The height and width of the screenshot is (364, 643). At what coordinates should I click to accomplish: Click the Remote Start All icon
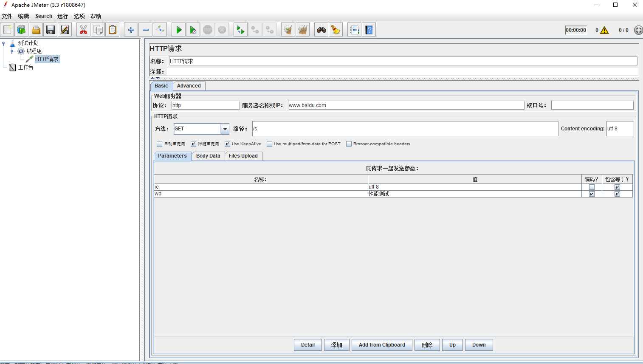tap(240, 30)
